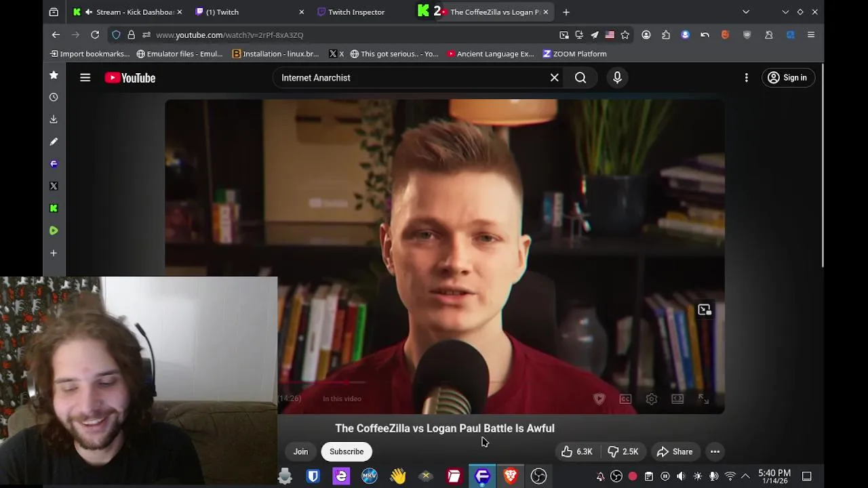Open sidebar downloads icon

click(54, 119)
